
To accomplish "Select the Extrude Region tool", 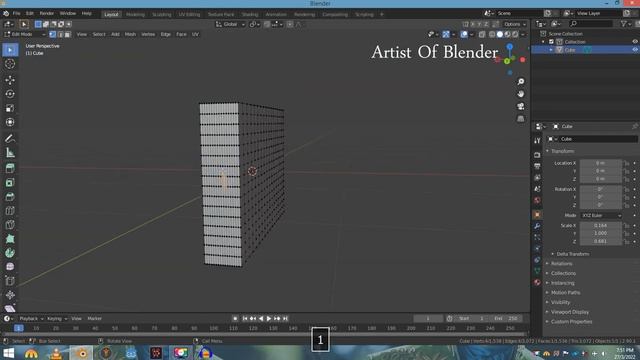I will 10,168.
